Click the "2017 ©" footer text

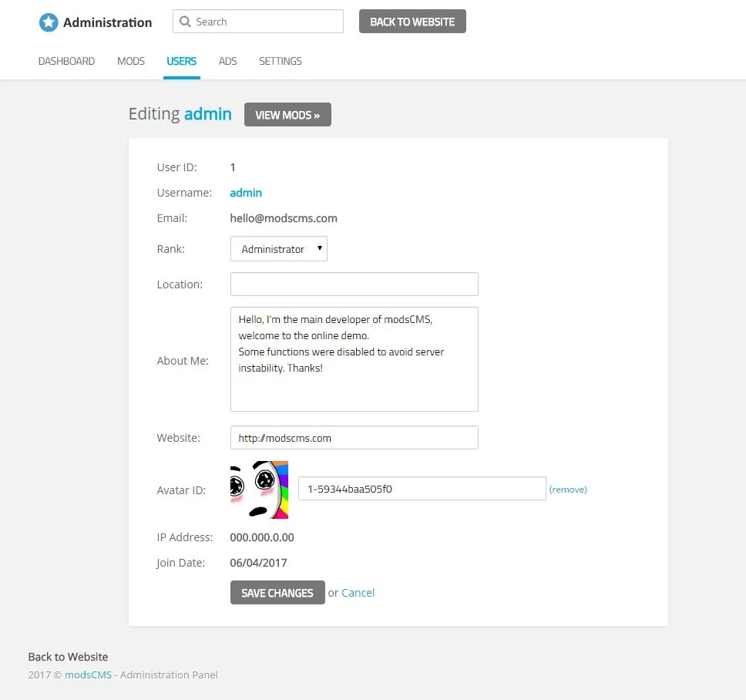click(45, 675)
